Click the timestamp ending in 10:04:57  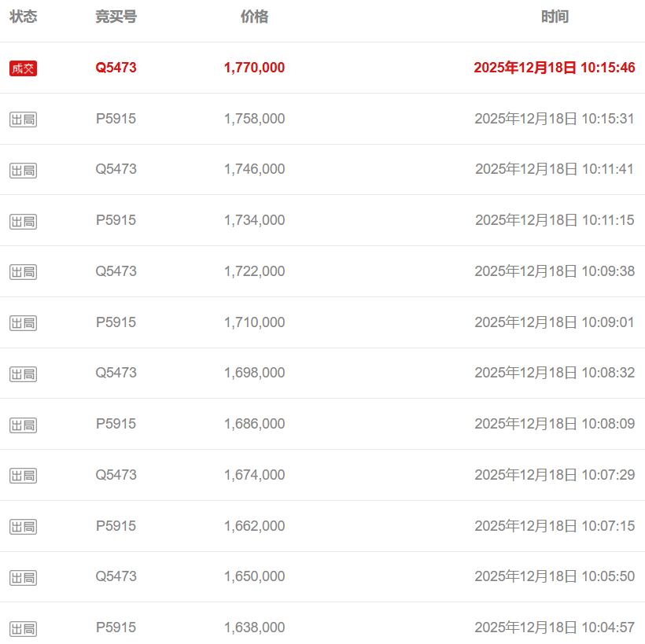coord(554,627)
